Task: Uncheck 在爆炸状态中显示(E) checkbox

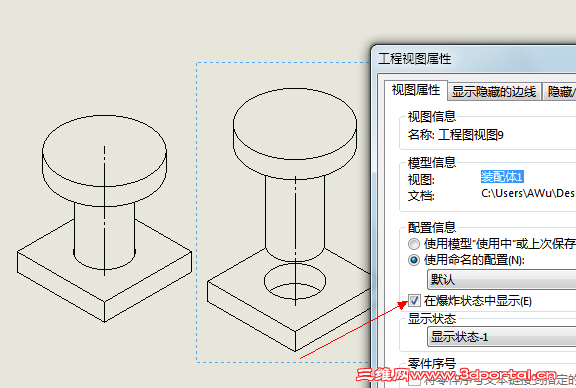Action: [414, 301]
